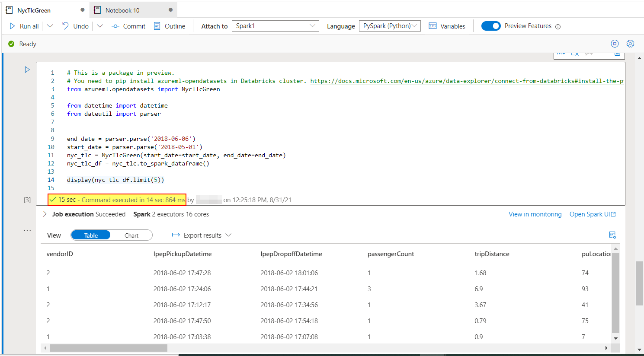Click the results table horizontal scrollbar thumb

point(109,348)
